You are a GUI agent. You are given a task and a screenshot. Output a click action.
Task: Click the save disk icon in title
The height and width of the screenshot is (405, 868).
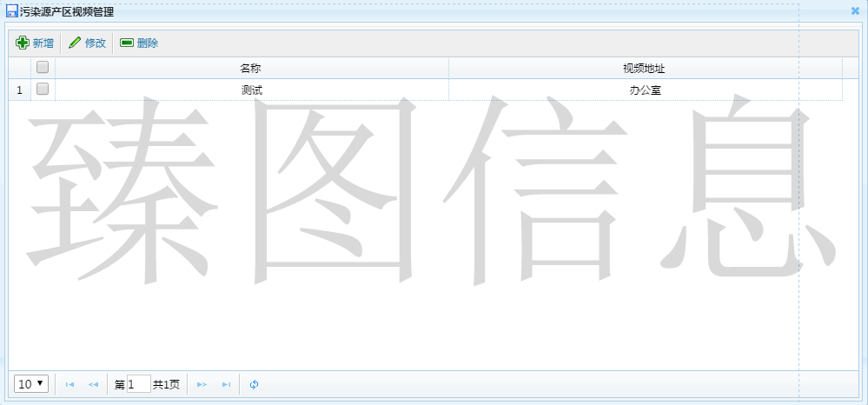pyautogui.click(x=11, y=10)
